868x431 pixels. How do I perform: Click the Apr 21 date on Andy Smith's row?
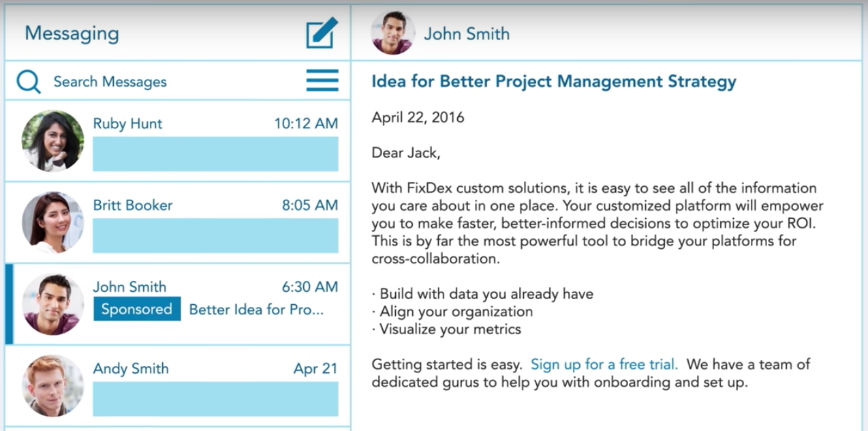pyautogui.click(x=315, y=369)
